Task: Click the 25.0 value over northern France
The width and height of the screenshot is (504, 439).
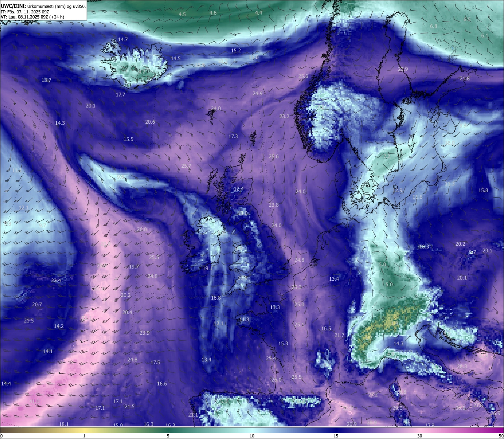Action: coord(299,305)
